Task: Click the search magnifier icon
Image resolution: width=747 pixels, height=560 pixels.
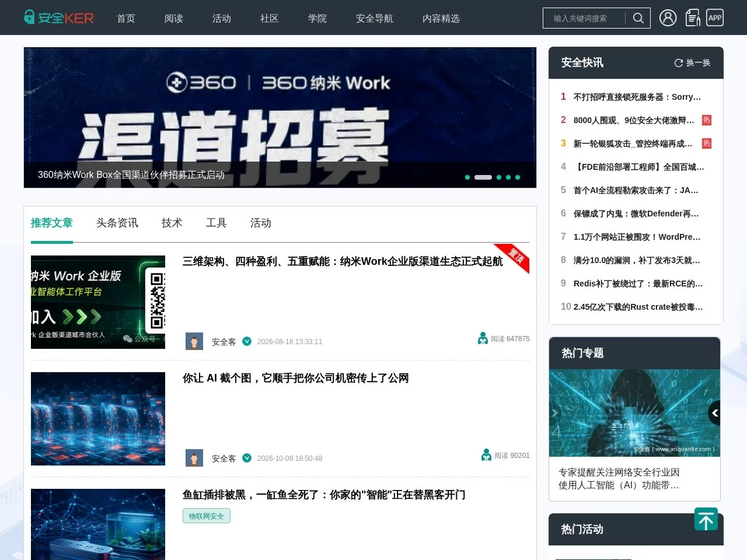Action: pos(638,18)
